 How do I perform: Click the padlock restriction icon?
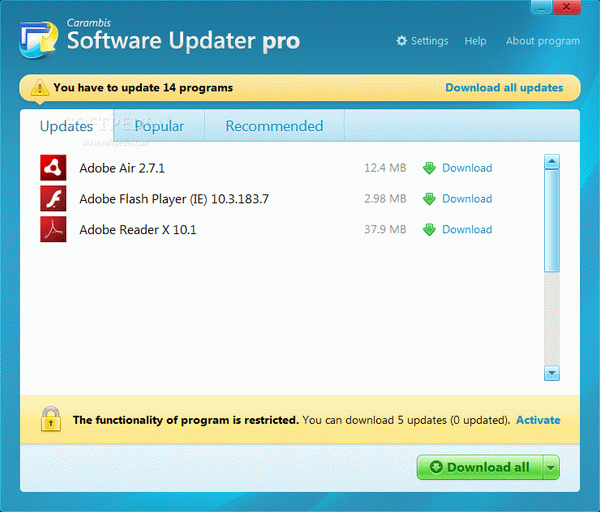(51, 419)
